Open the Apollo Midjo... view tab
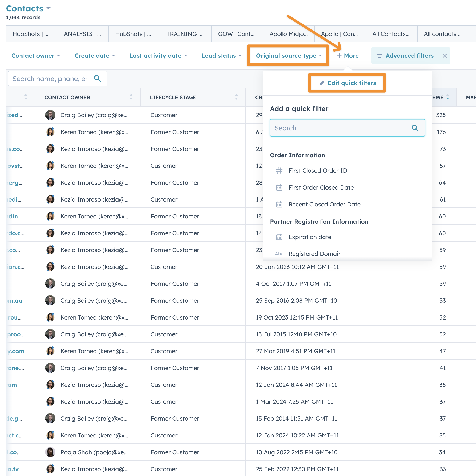 click(x=288, y=34)
